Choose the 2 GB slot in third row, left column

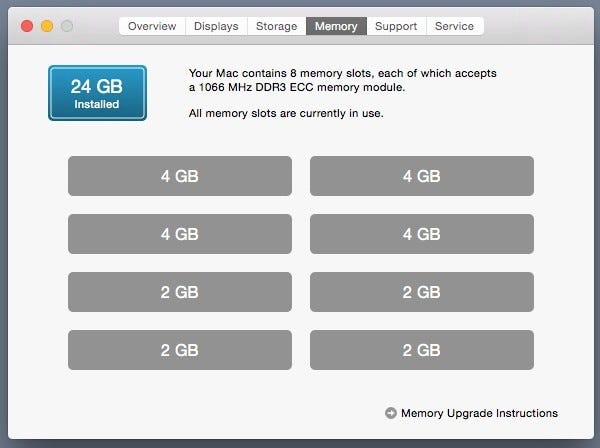pyautogui.click(x=180, y=292)
